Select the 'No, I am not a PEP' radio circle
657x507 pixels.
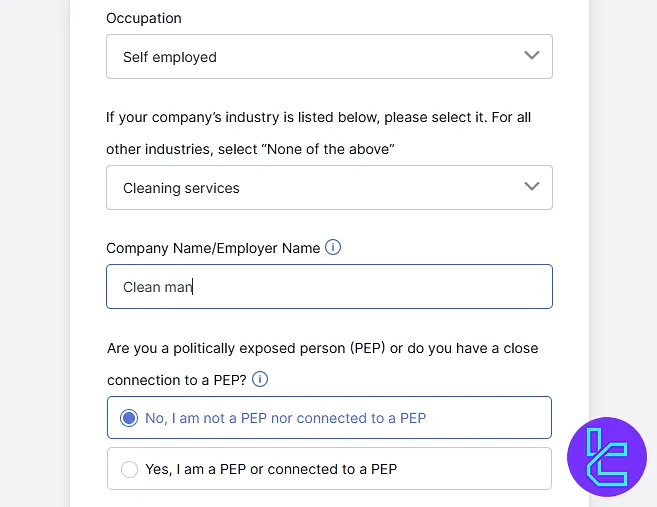(129, 418)
